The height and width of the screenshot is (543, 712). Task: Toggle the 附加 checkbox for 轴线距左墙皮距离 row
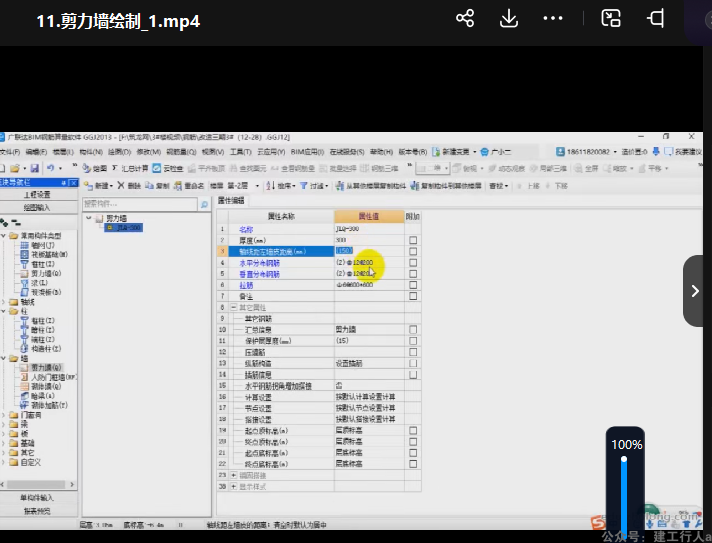[x=413, y=251]
